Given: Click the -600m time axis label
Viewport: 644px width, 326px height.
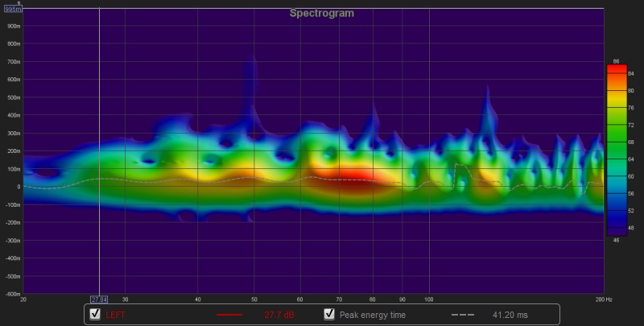Looking at the screenshot, I should (x=11, y=294).
